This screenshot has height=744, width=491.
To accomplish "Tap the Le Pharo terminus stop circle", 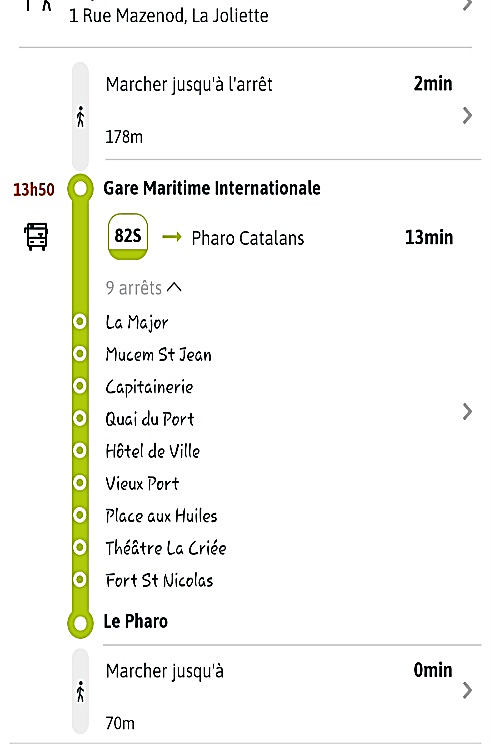I will tap(80, 623).
